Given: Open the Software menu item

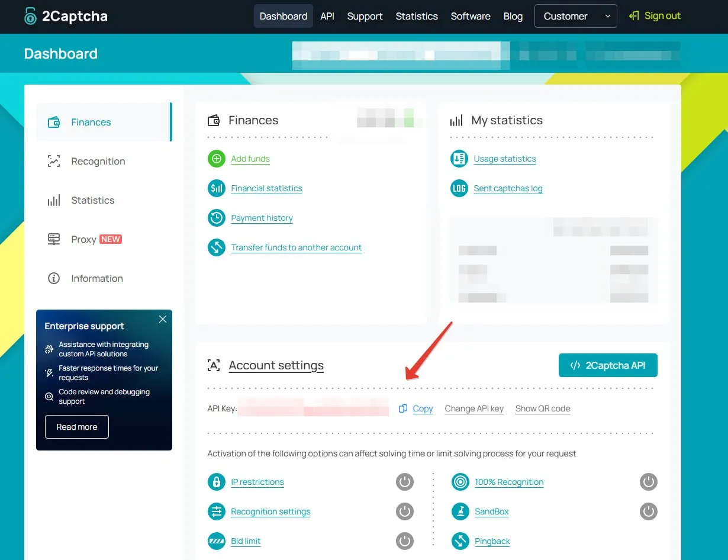Looking at the screenshot, I should 471,16.
